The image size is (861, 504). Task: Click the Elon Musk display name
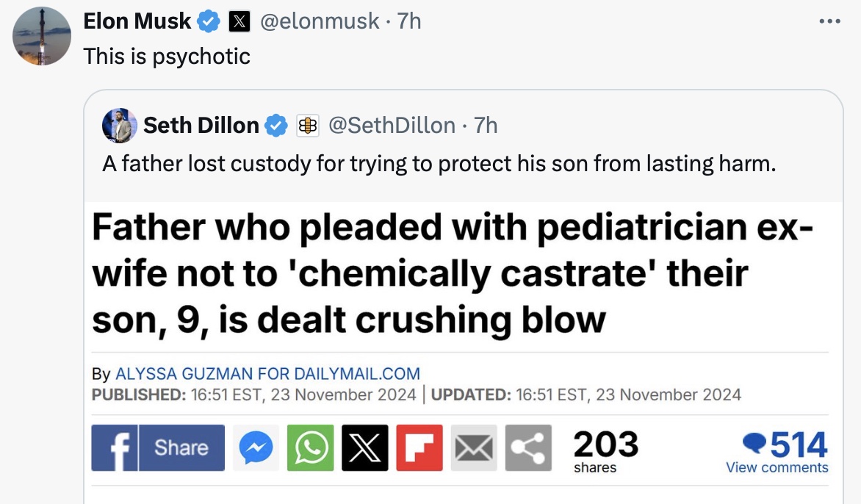(137, 21)
